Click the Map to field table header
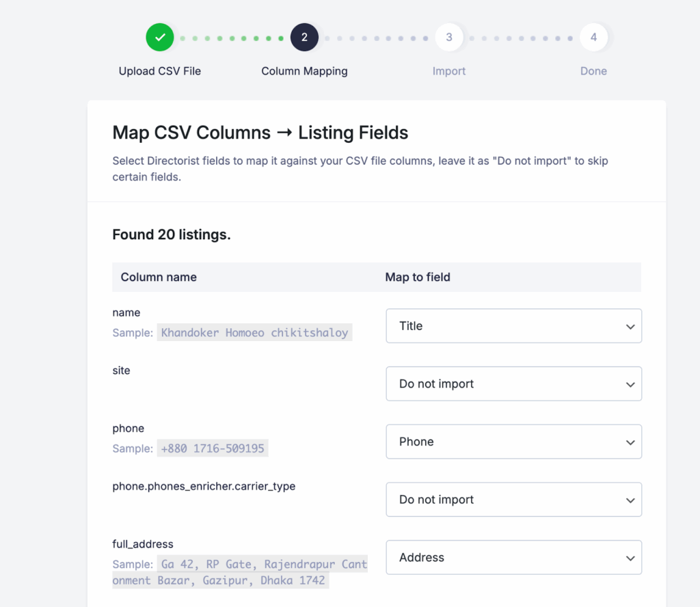Image resolution: width=700 pixels, height=607 pixels. coord(418,277)
